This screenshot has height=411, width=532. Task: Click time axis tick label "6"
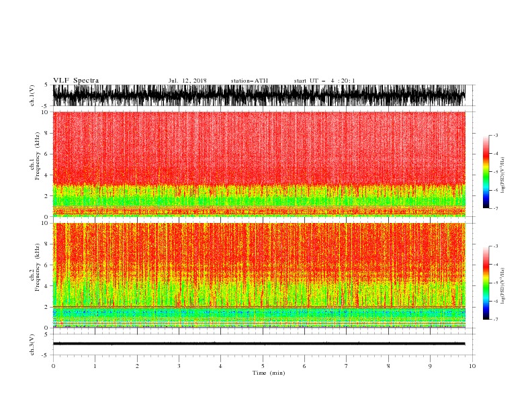tap(304, 366)
